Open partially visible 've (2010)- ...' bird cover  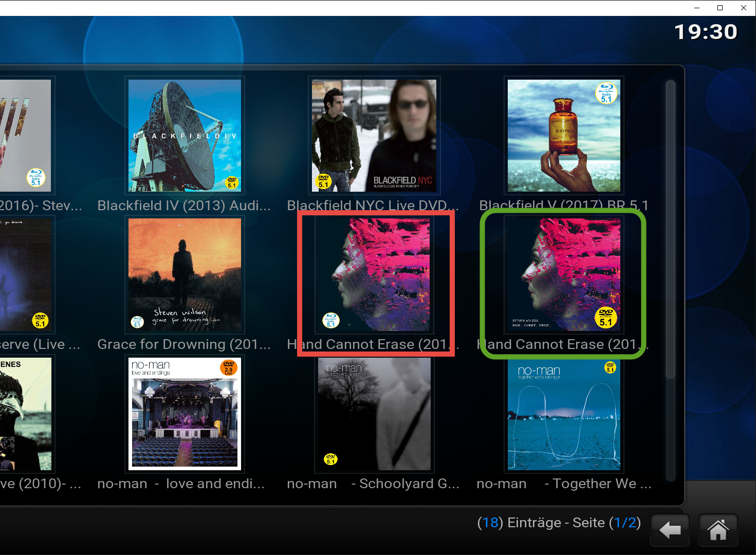(26, 414)
